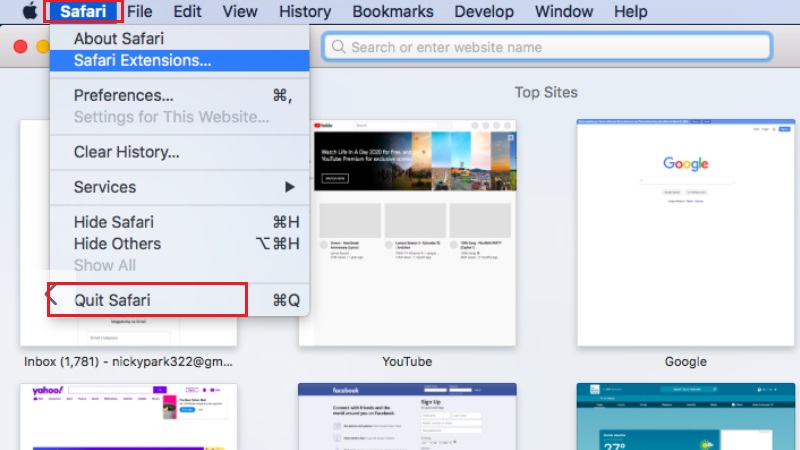Select Hide Others

[x=180, y=243]
